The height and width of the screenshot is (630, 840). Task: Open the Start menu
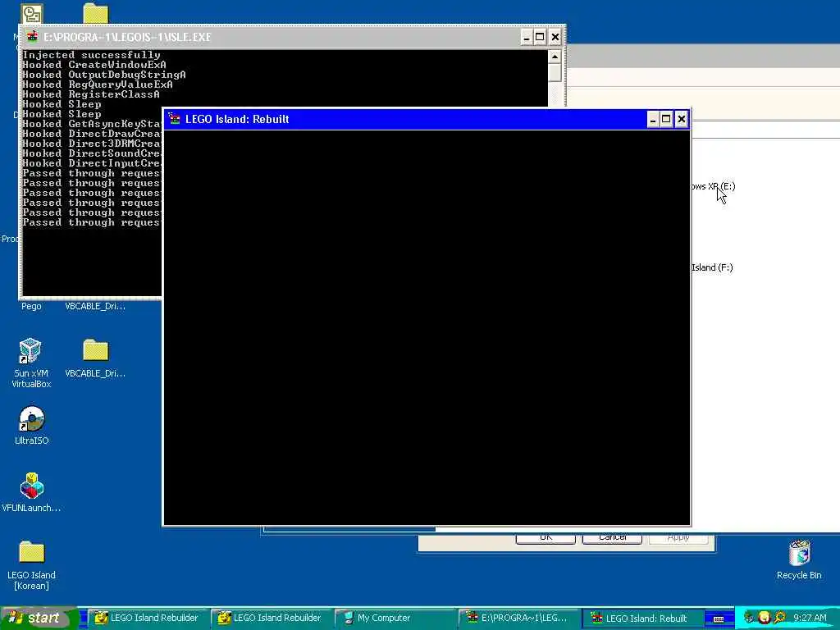tap(39, 618)
